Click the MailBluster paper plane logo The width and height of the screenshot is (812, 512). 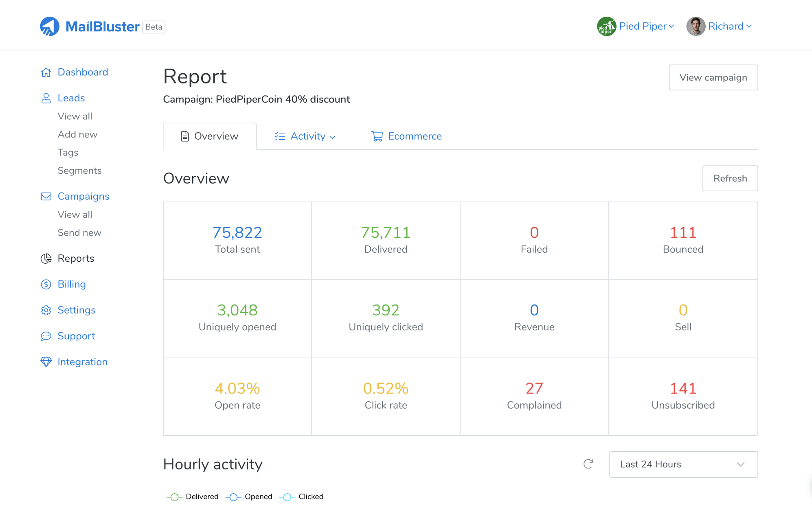[x=50, y=26]
